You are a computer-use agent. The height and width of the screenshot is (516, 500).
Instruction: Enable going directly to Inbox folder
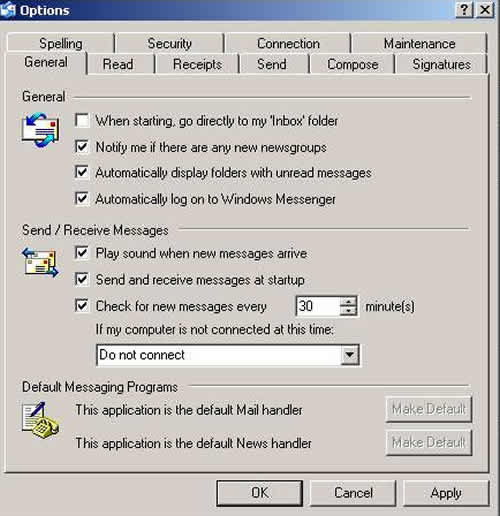coord(82,120)
